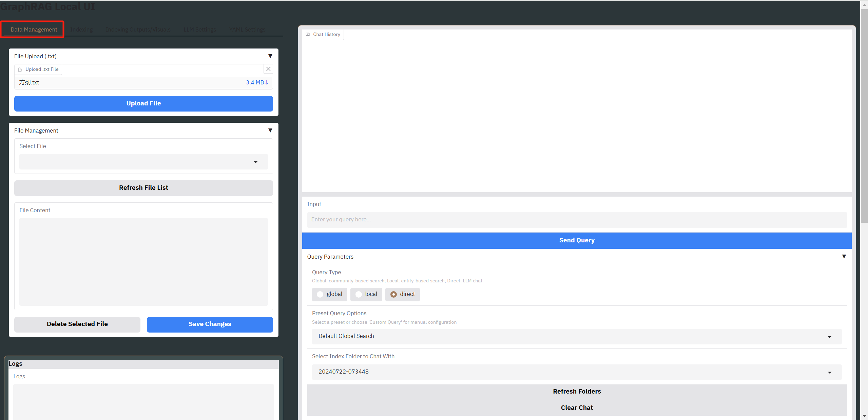Select the direct query type
The height and width of the screenshot is (420, 868).
coord(393,294)
